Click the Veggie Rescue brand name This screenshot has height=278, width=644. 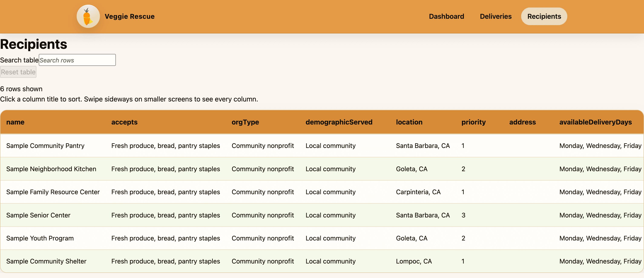(129, 16)
